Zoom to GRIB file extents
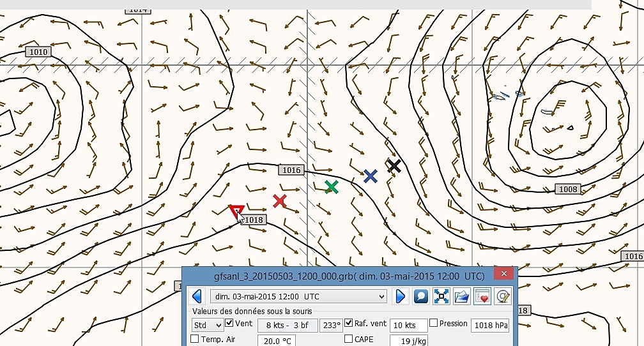 [441, 296]
